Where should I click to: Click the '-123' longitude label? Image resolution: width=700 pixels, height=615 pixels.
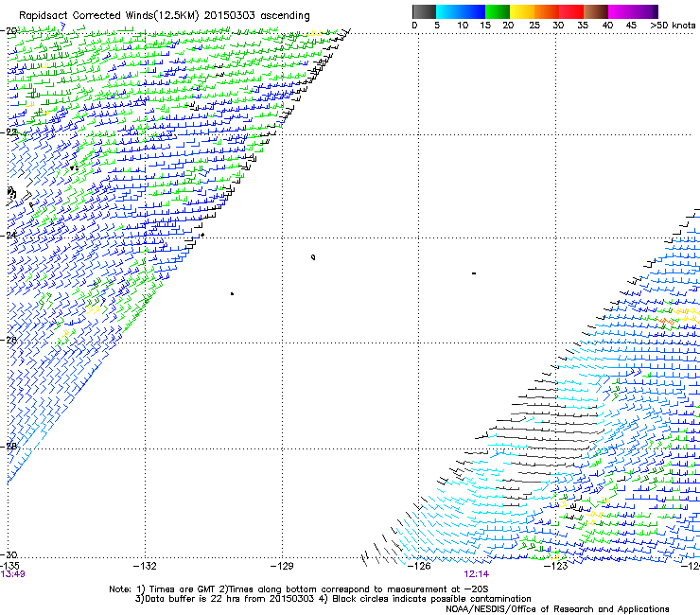tap(556, 567)
